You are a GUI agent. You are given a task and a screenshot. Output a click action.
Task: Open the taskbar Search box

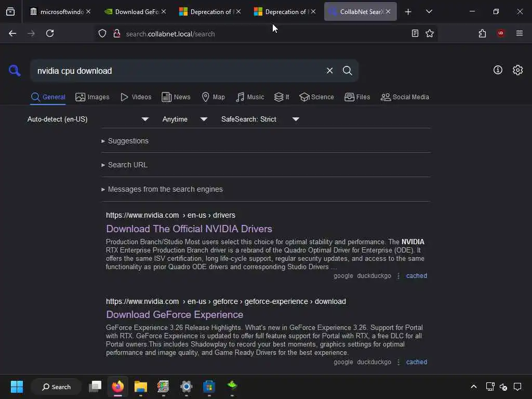[x=56, y=387]
